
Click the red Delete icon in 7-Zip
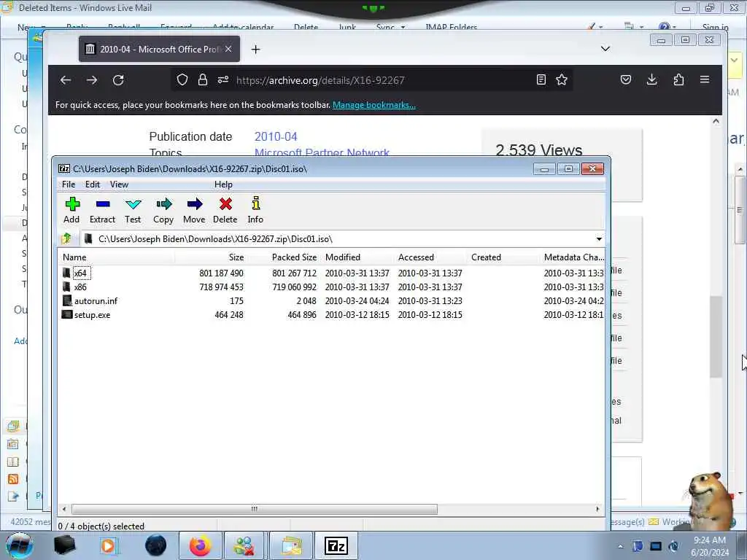[x=225, y=210]
